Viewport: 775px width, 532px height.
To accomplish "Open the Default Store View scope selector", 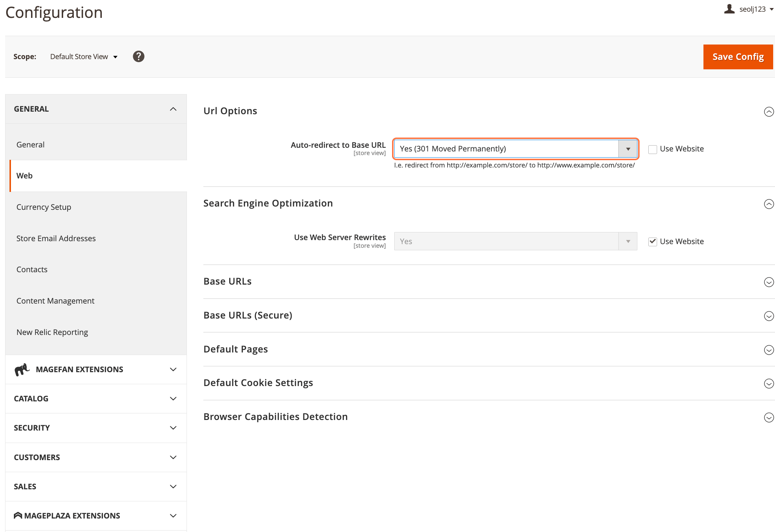I will 83,57.
